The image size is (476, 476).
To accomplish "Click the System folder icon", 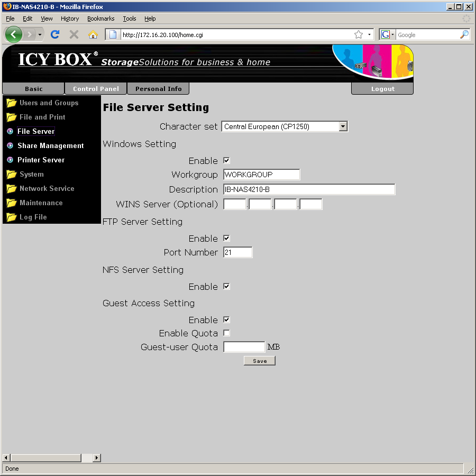I will (x=11, y=174).
